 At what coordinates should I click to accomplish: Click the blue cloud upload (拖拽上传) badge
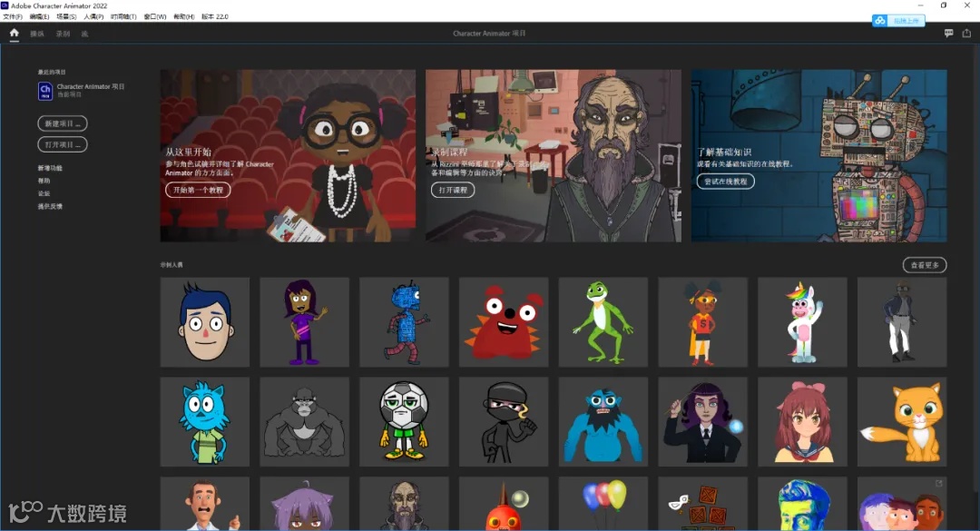(898, 21)
